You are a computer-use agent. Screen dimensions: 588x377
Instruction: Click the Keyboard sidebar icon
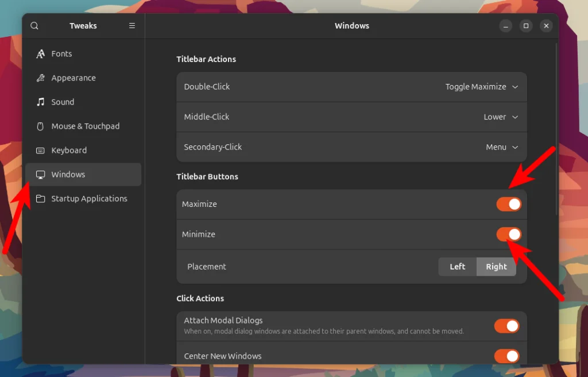coord(41,150)
